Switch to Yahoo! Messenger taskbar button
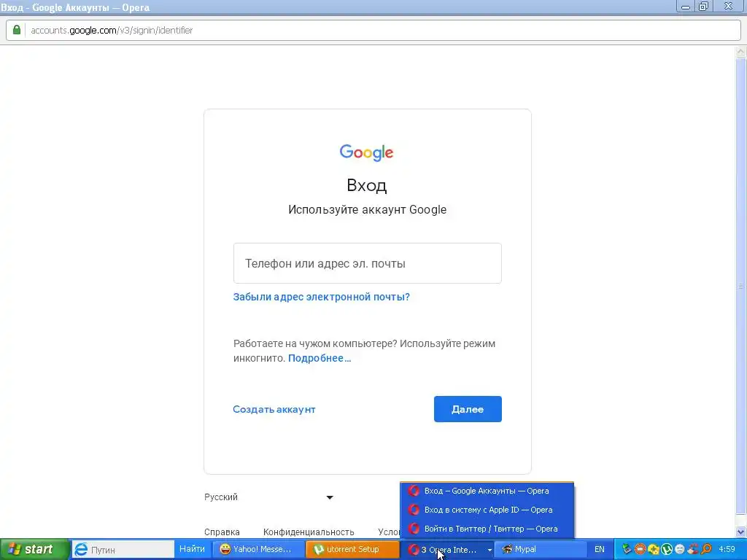Viewport: 747px width, 560px height. point(258,550)
